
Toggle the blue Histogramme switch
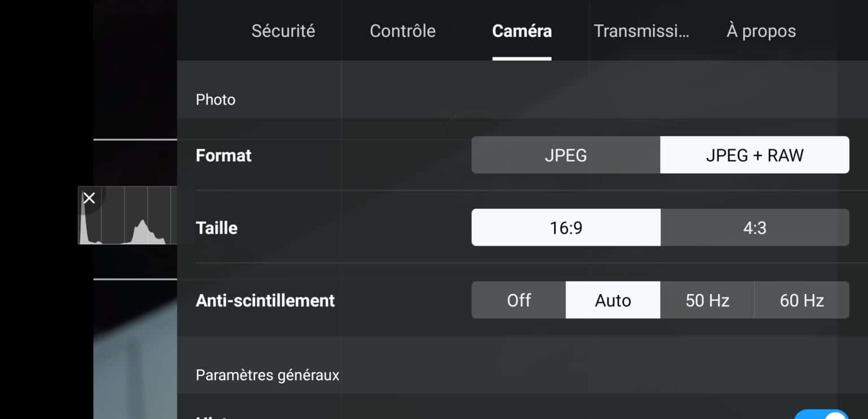[822, 416]
